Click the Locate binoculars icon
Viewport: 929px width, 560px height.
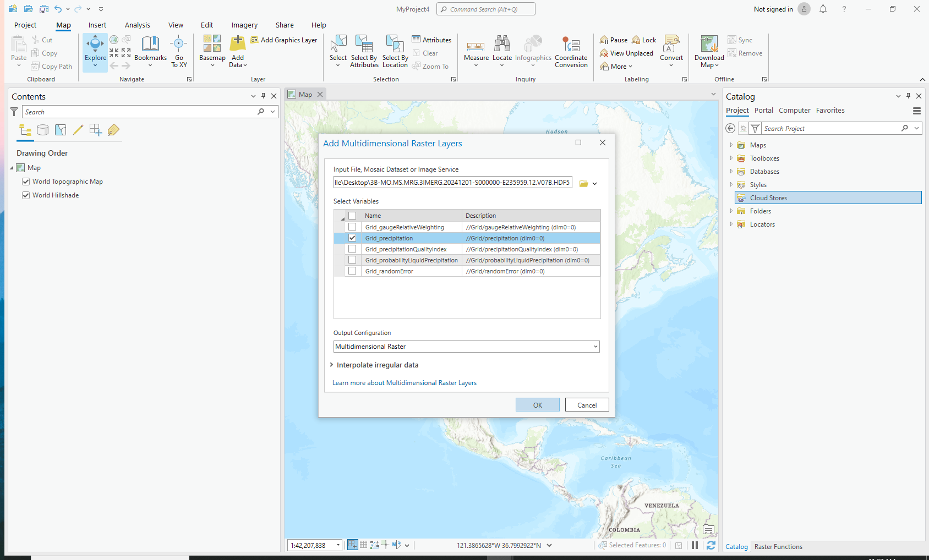(502, 44)
